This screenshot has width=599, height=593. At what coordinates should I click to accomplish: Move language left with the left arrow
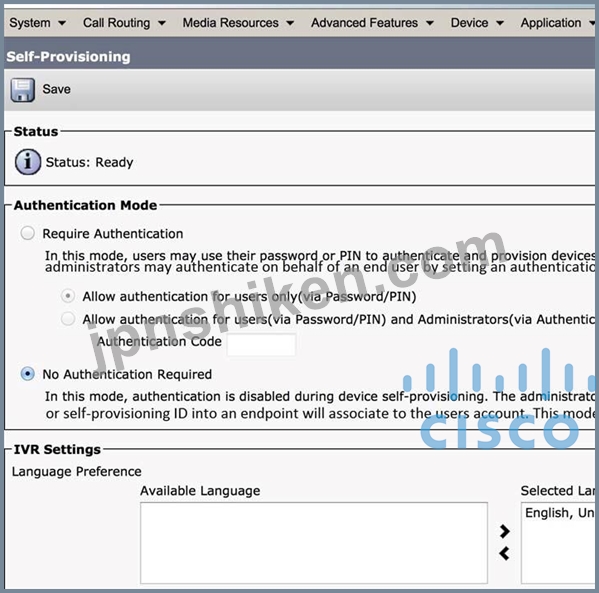[504, 553]
